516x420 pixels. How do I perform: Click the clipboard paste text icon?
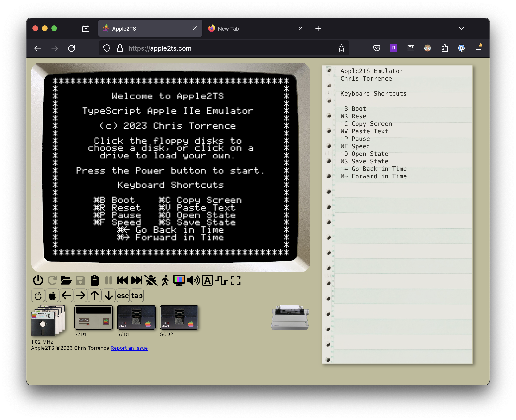tap(94, 281)
